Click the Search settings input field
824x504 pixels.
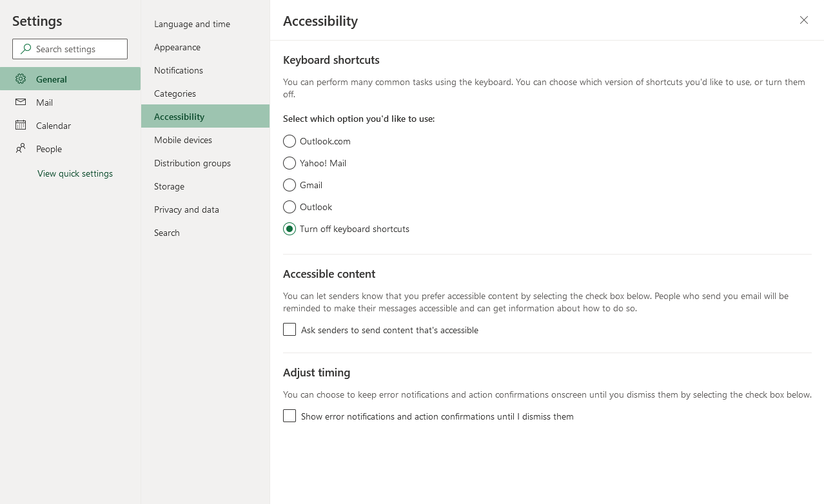[x=70, y=49]
